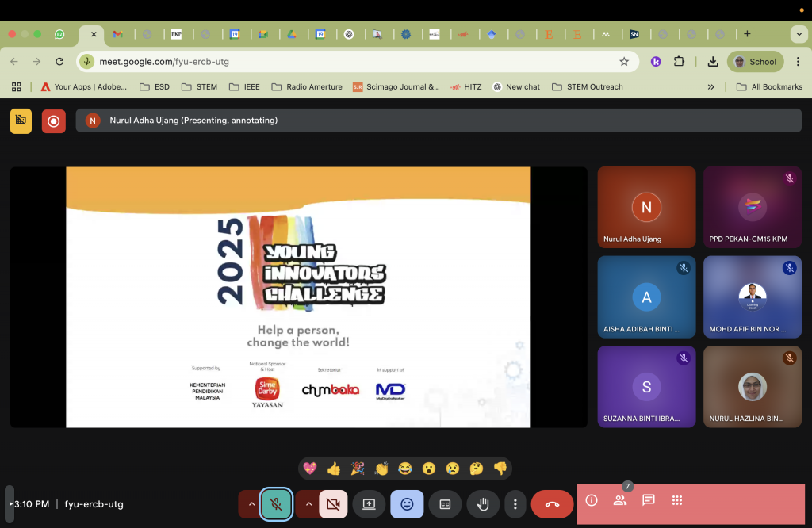The image size is (812, 528).
Task: Click the purple K extension icon
Action: (656, 62)
